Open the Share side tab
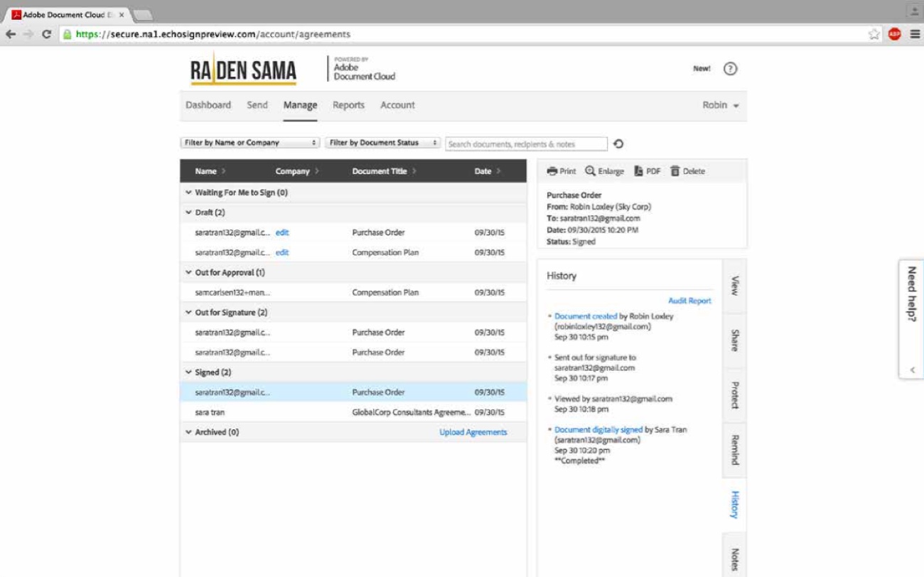 tap(735, 340)
